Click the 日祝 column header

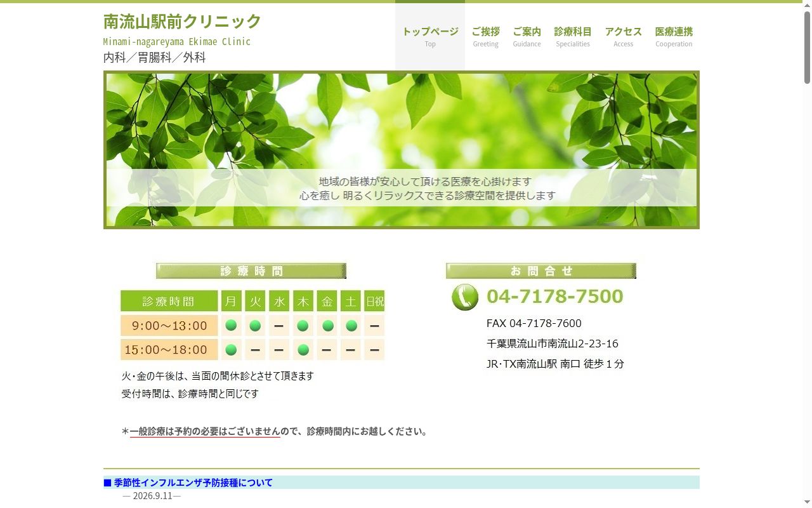coord(374,301)
